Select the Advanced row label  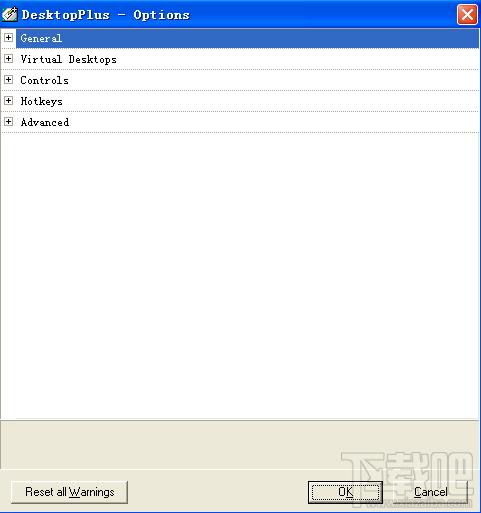click(45, 122)
